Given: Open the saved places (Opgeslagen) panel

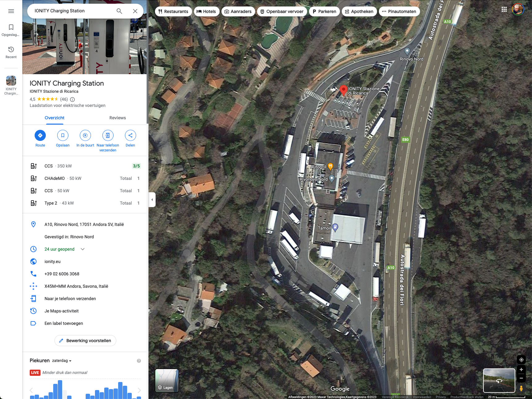Looking at the screenshot, I should coord(11,30).
